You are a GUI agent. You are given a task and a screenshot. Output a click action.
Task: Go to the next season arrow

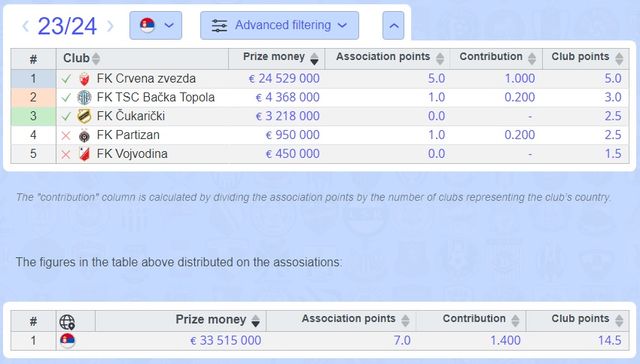click(110, 26)
